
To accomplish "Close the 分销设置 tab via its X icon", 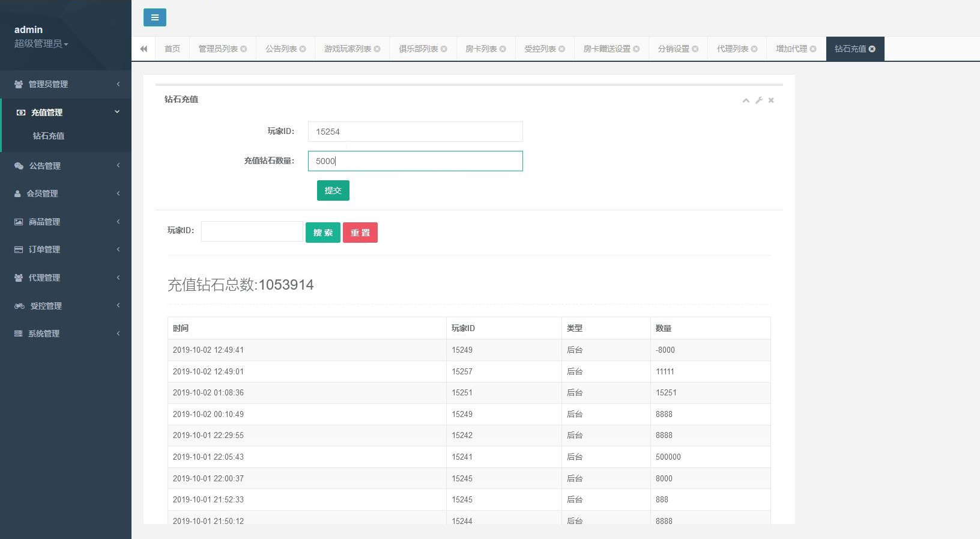I will (x=695, y=49).
